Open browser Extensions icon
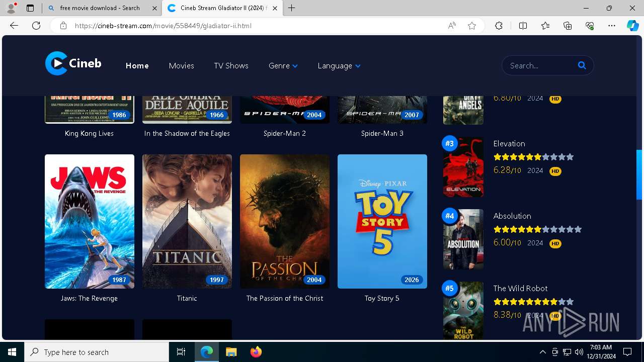This screenshot has height=362, width=644. 499,26
